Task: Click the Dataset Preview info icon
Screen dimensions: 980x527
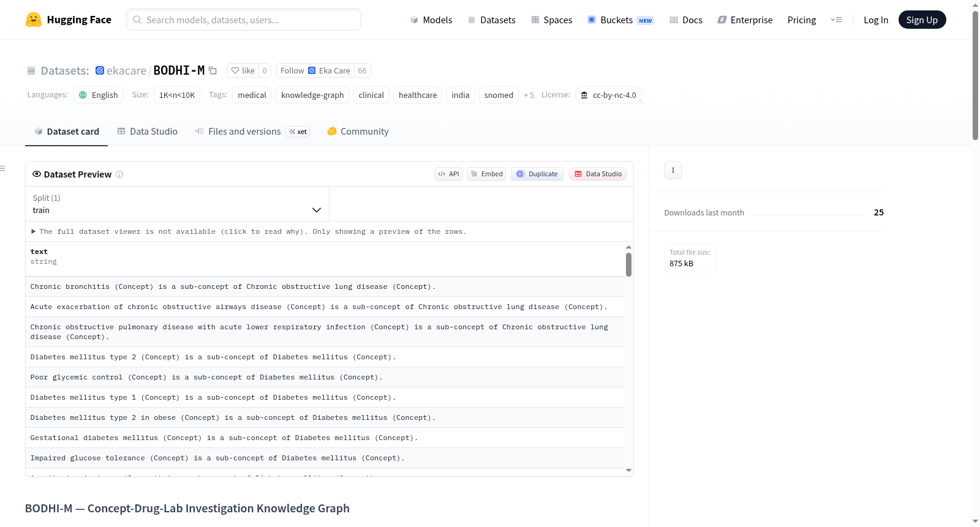Action: click(119, 174)
